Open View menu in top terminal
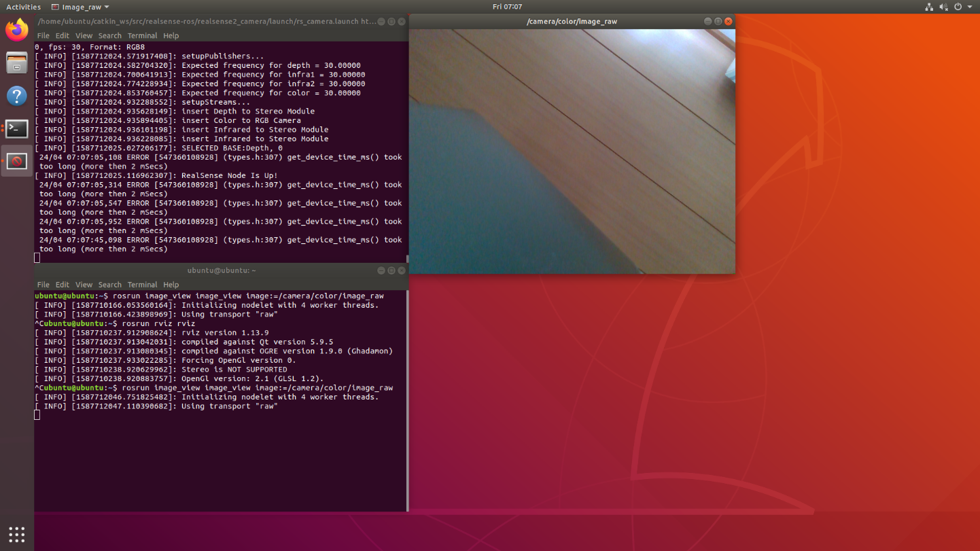The width and height of the screenshot is (980, 551). pyautogui.click(x=84, y=35)
